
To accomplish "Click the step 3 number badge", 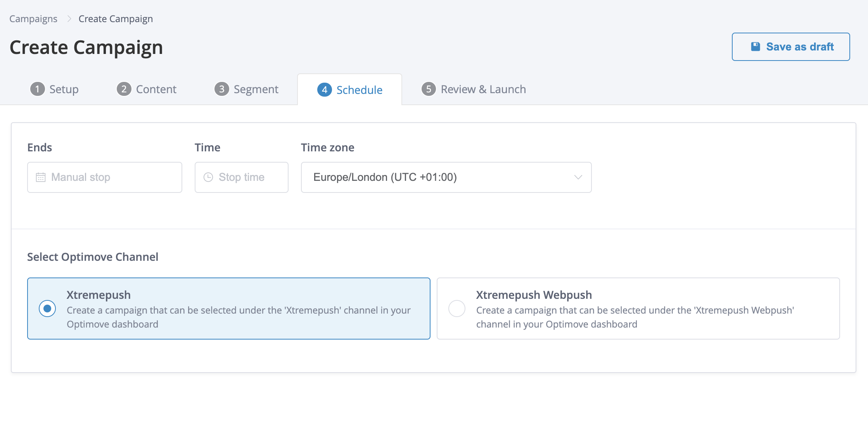I will (221, 89).
